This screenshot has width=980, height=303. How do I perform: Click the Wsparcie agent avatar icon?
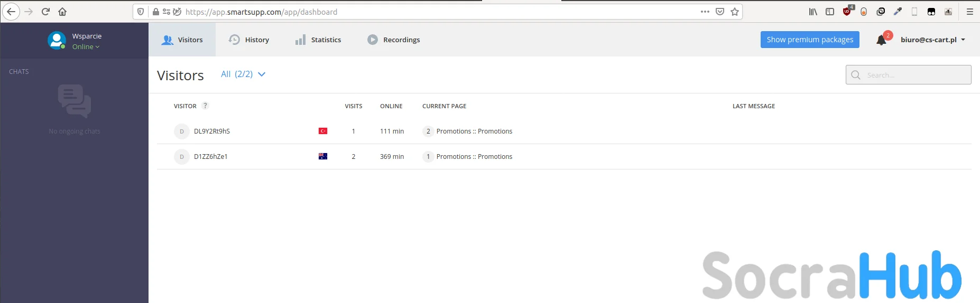57,40
